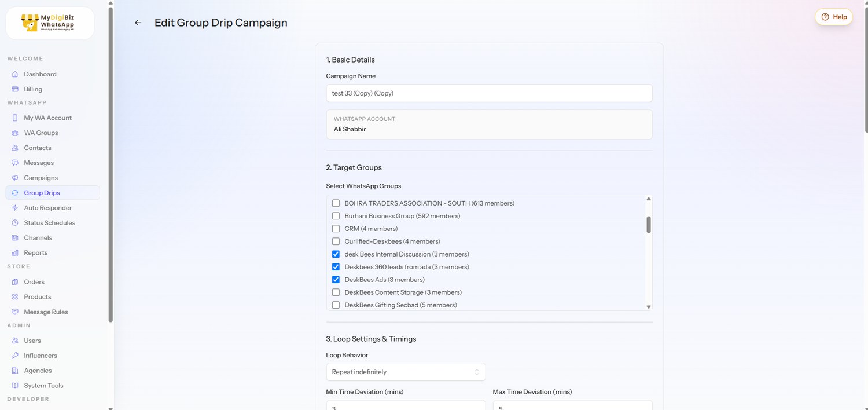
Task: Click the My WA Account phone icon
Action: click(x=15, y=118)
